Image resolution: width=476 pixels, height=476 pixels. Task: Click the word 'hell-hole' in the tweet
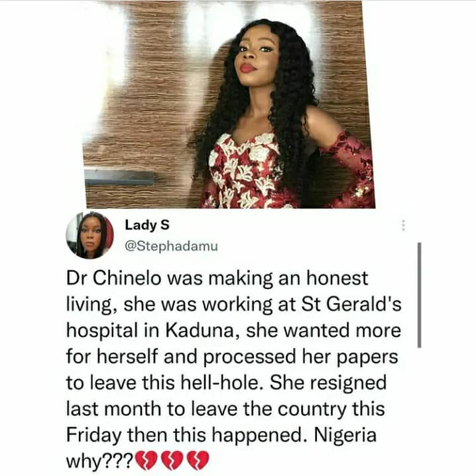[x=221, y=383]
